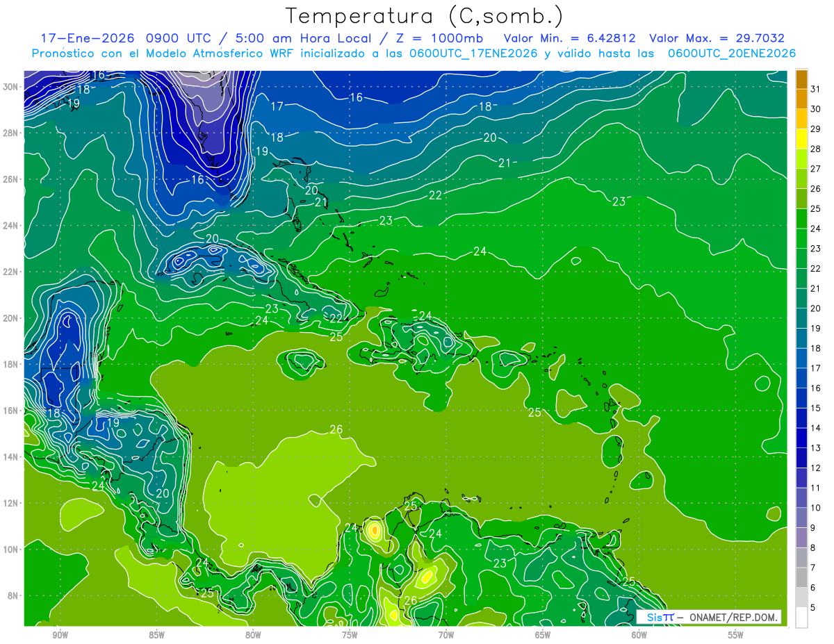Click the '18N' latitude axis label
834x644 pixels.
point(10,364)
